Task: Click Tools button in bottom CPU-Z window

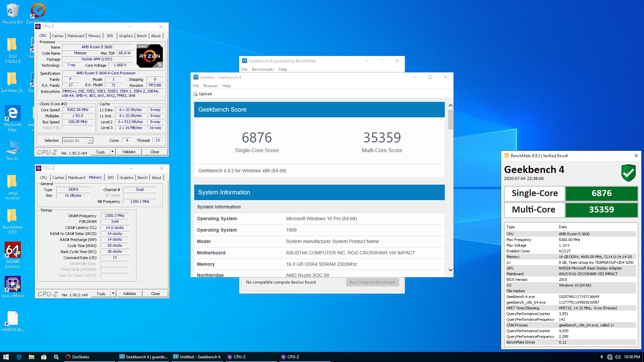Action: [x=101, y=294]
